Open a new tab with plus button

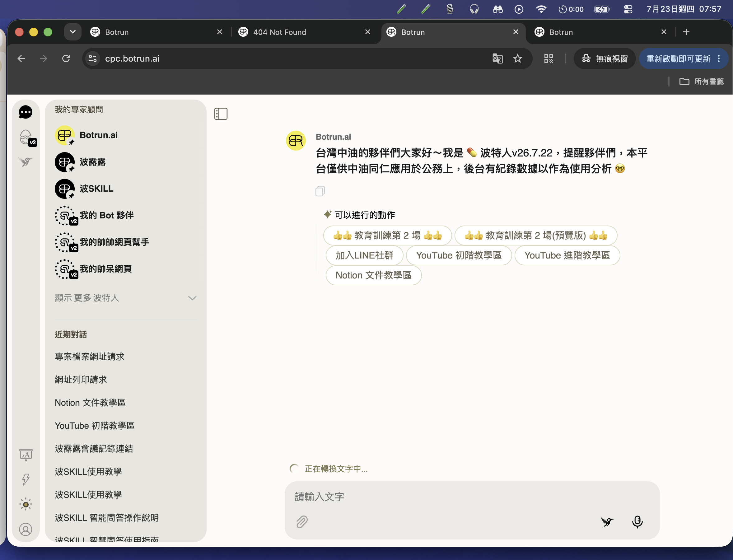pos(686,32)
